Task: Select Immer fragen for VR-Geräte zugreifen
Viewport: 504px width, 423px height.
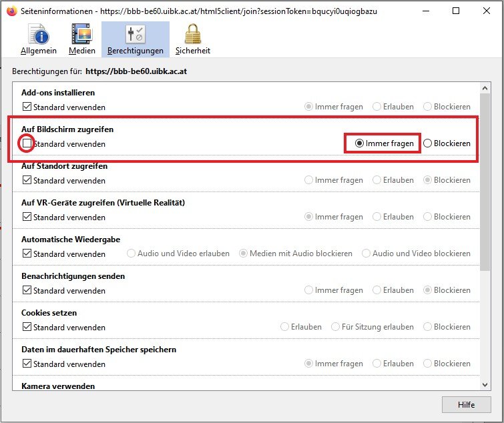Action: click(308, 217)
